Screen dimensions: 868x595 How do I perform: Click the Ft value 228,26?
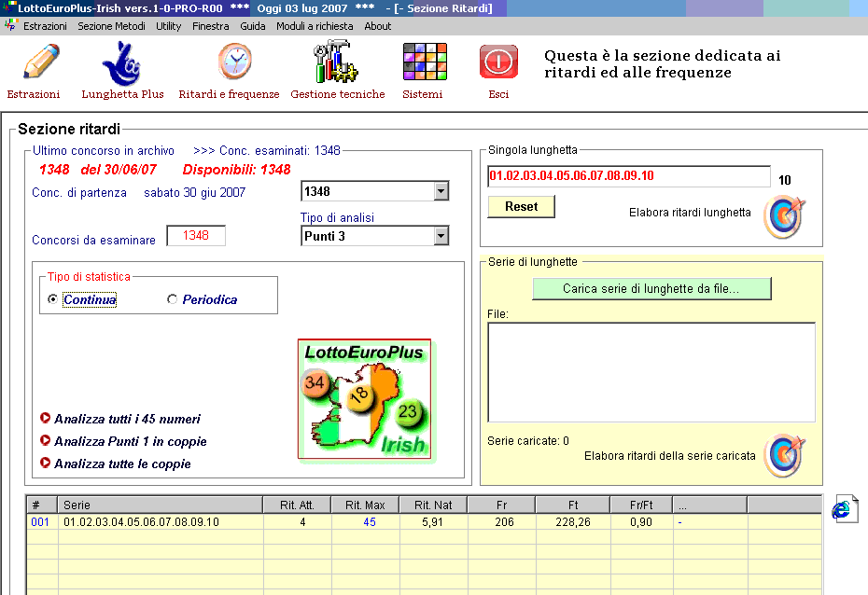click(573, 522)
